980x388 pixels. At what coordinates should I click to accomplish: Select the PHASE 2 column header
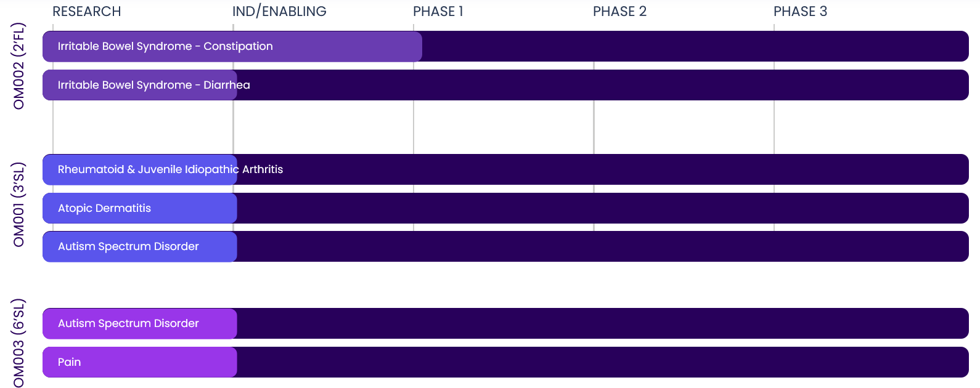point(619,12)
